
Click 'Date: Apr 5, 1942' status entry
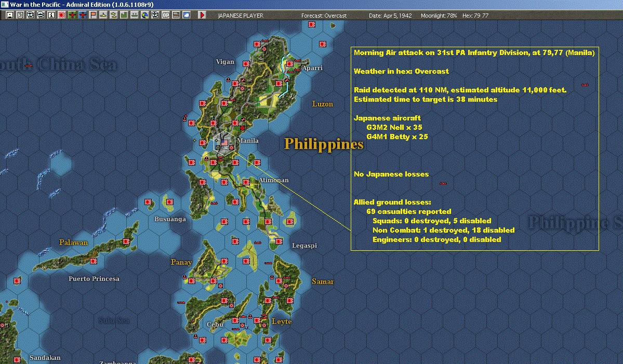(x=390, y=16)
